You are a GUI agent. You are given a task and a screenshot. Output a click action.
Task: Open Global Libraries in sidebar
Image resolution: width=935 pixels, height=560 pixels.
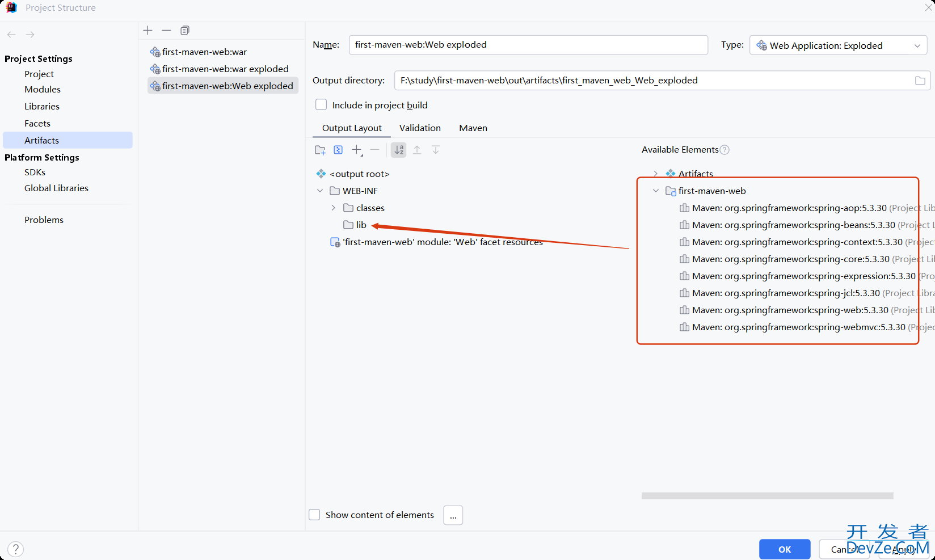(56, 188)
